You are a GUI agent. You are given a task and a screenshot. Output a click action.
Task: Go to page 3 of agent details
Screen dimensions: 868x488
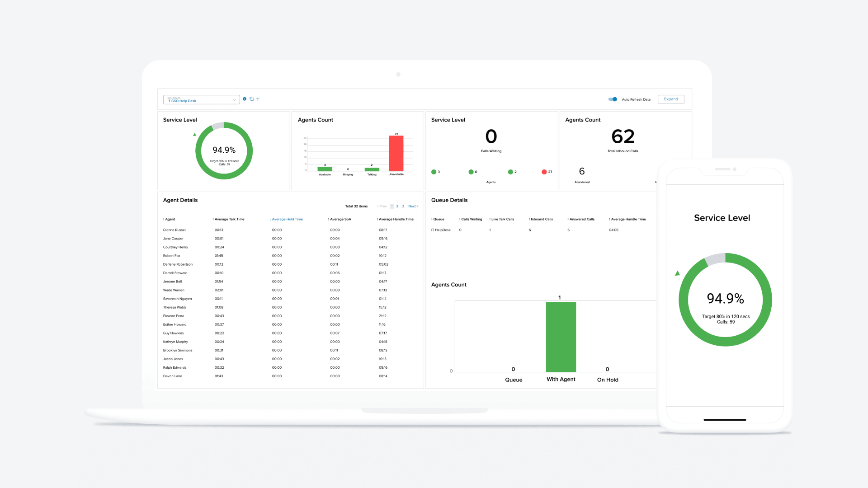403,206
